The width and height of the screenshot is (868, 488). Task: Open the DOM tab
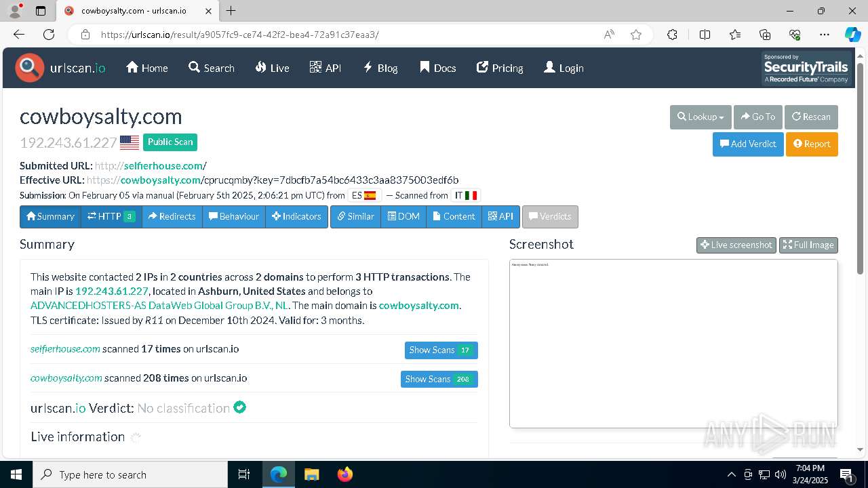click(x=403, y=216)
